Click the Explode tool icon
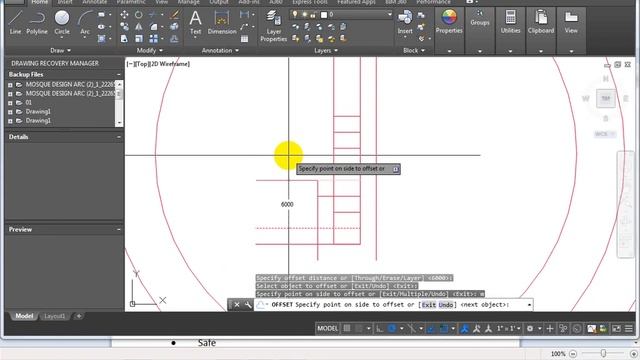 (174, 27)
